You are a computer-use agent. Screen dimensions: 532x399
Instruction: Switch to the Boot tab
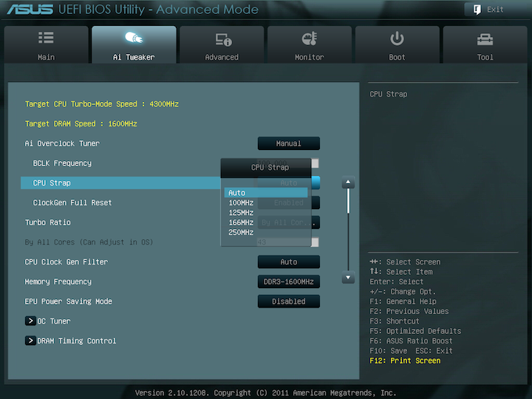coord(398,44)
